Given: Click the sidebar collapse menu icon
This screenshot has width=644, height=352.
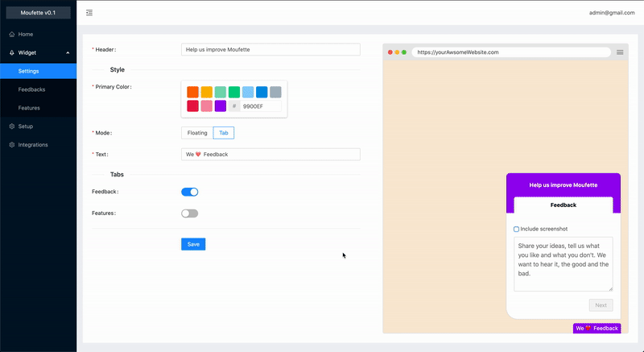Looking at the screenshot, I should 89,13.
